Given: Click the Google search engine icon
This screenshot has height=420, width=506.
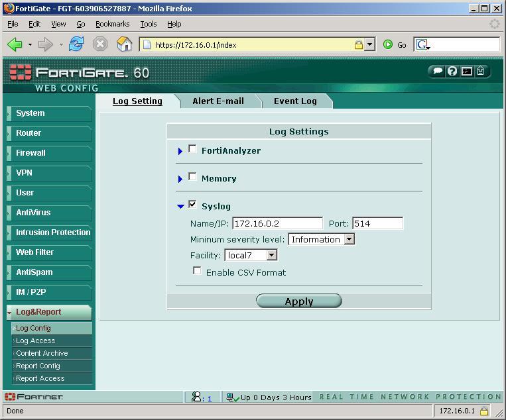Looking at the screenshot, I should click(422, 44).
